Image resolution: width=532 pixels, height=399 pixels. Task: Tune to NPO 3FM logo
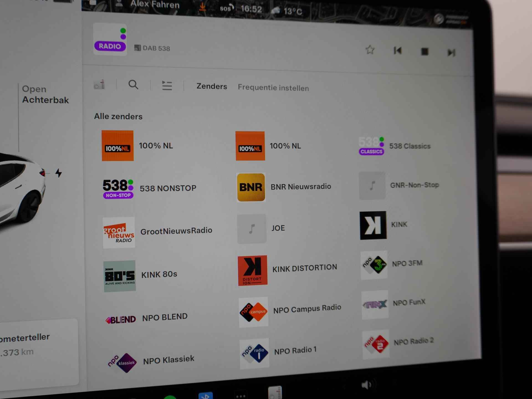[374, 265]
